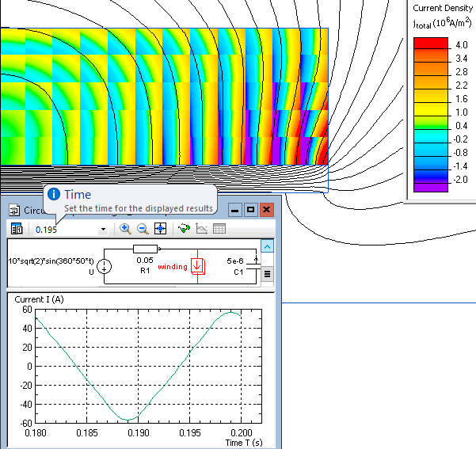This screenshot has width=476, height=449.
Task: Open the circuit columns layout tool
Action: click(x=17, y=229)
